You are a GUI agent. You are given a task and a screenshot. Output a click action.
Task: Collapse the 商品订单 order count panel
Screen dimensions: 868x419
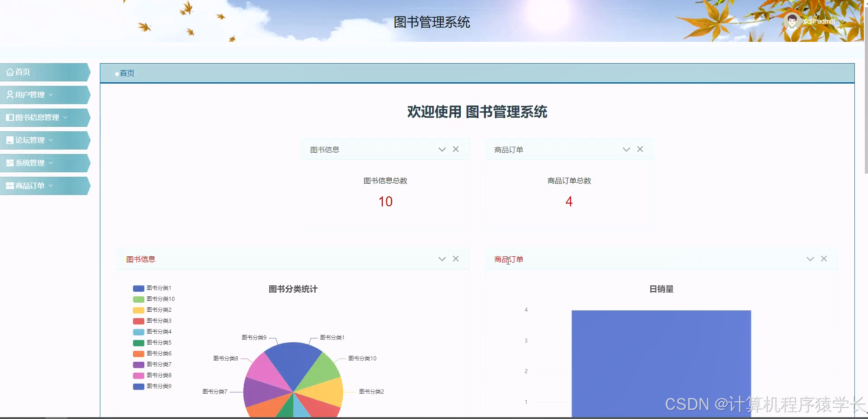tap(626, 149)
